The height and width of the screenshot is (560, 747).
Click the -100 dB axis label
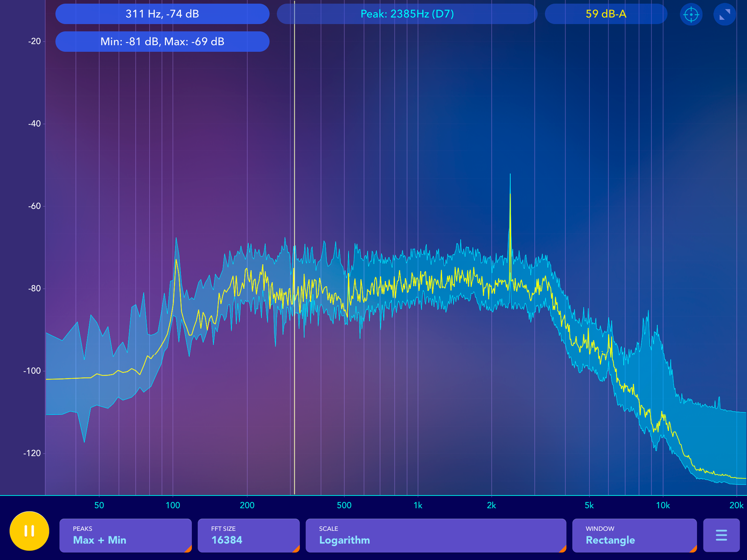click(32, 371)
